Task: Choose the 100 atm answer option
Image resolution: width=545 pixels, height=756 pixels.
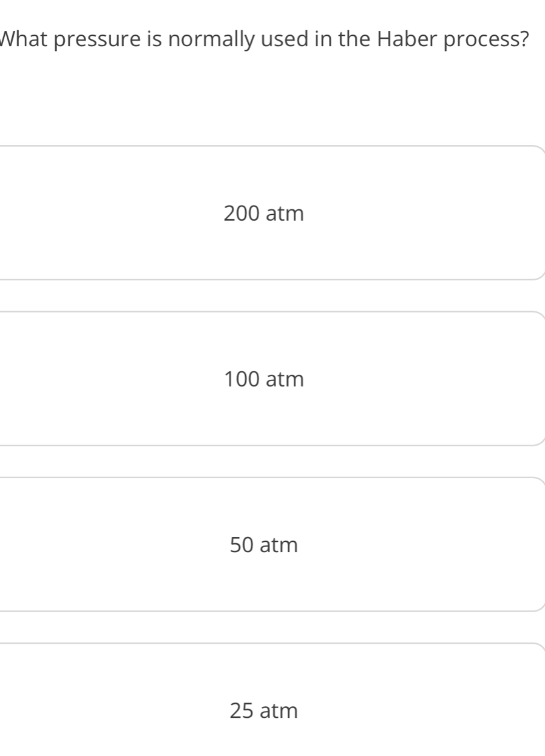Action: (x=272, y=379)
